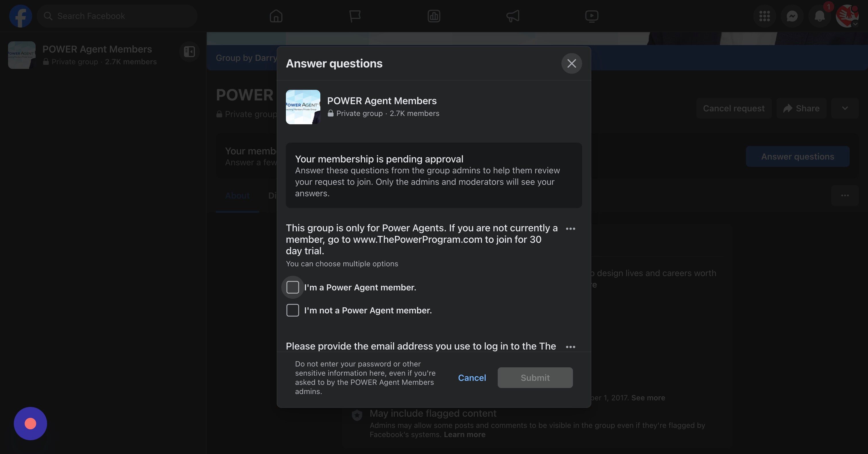Image resolution: width=868 pixels, height=454 pixels.
Task: Click the POWER Agent group thumbnail in dialog
Action: click(x=303, y=107)
